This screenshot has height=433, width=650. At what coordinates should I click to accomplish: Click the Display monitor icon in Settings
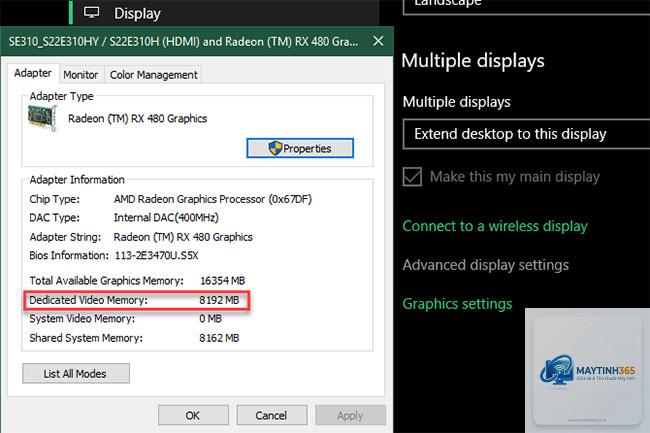(x=91, y=12)
